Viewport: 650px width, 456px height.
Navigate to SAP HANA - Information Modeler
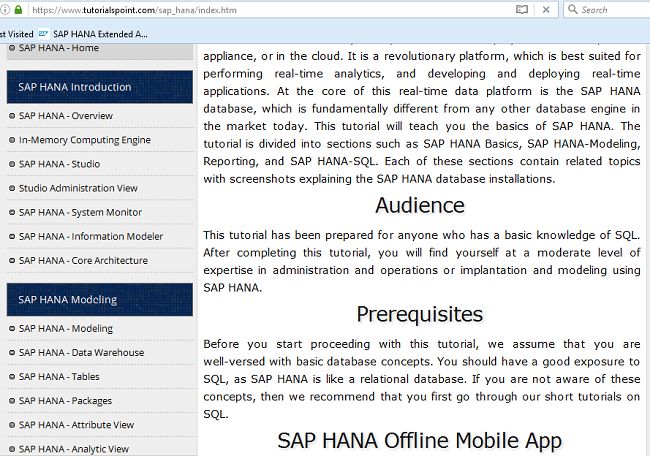90,236
